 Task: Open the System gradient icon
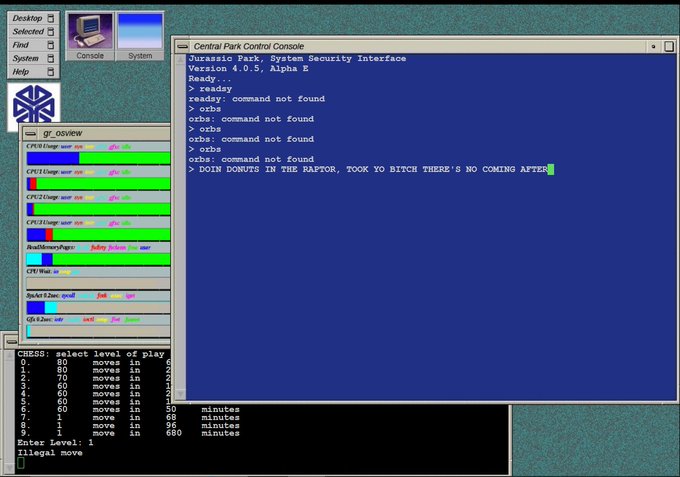pyautogui.click(x=140, y=36)
